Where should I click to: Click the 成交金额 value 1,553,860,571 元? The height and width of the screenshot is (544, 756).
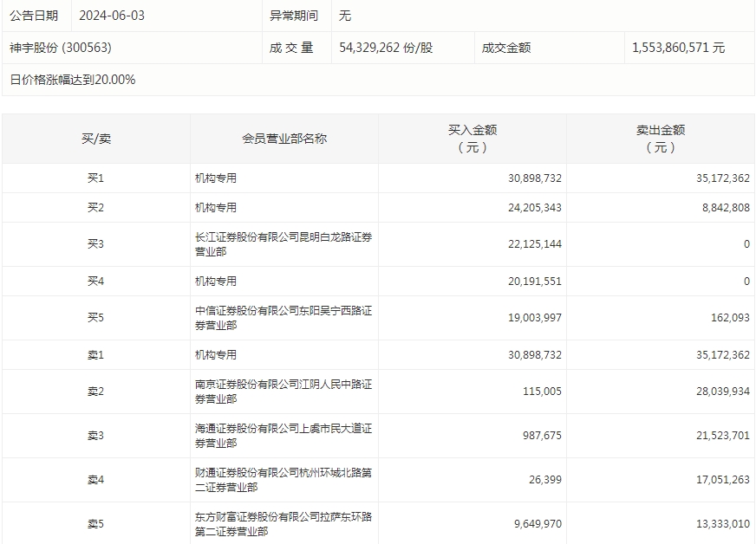(x=678, y=48)
